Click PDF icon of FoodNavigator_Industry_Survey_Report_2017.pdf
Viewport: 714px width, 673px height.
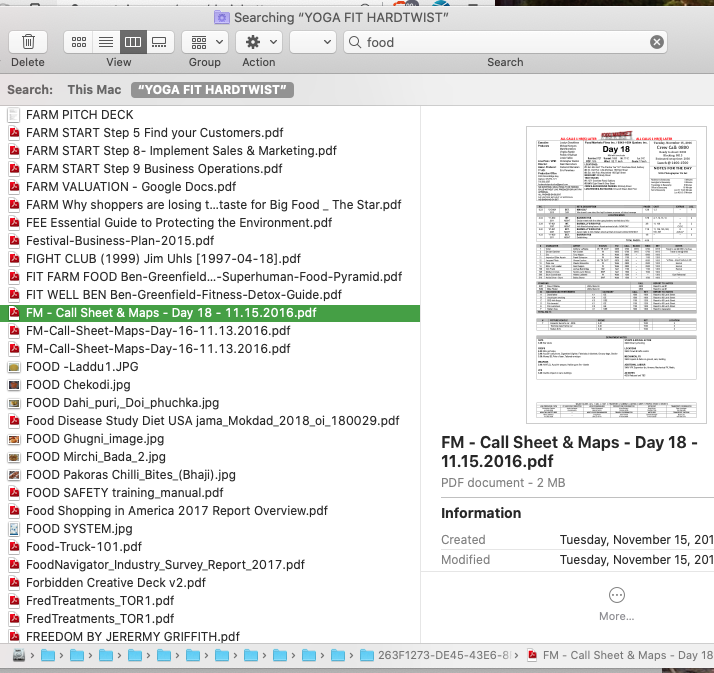(14, 565)
